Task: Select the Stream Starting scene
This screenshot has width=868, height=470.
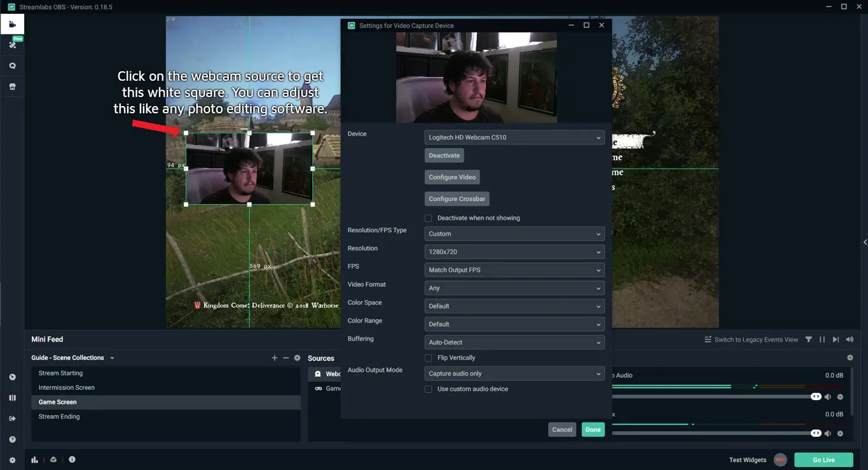Action: click(x=166, y=373)
